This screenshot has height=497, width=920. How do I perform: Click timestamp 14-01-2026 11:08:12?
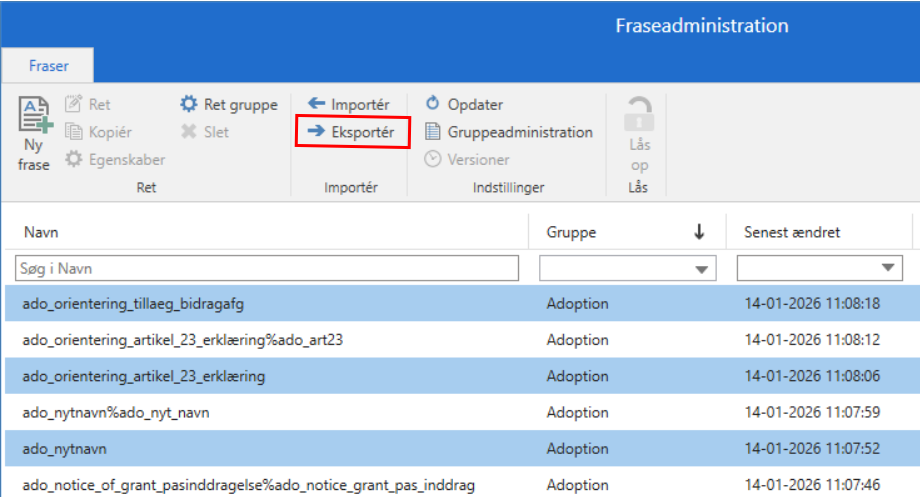click(812, 340)
